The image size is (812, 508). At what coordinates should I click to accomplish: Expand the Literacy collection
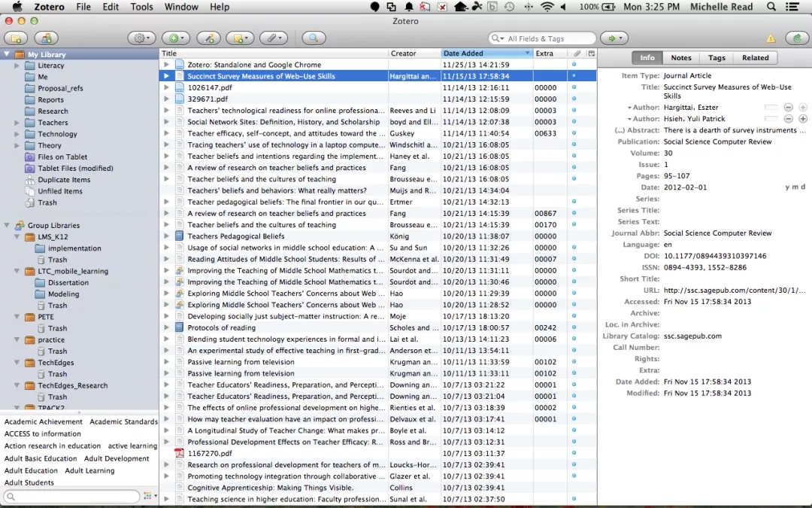pyautogui.click(x=17, y=65)
